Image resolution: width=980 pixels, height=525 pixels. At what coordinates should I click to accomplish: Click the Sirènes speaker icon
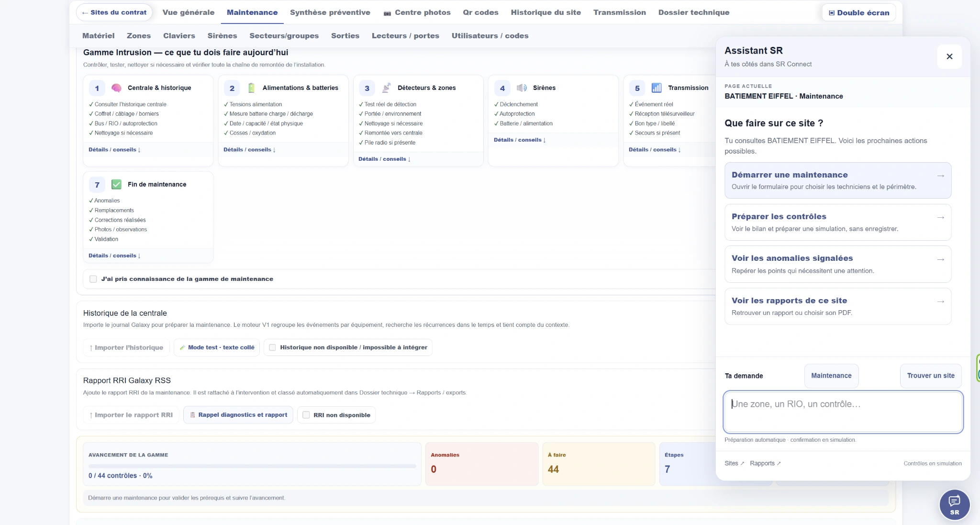522,88
